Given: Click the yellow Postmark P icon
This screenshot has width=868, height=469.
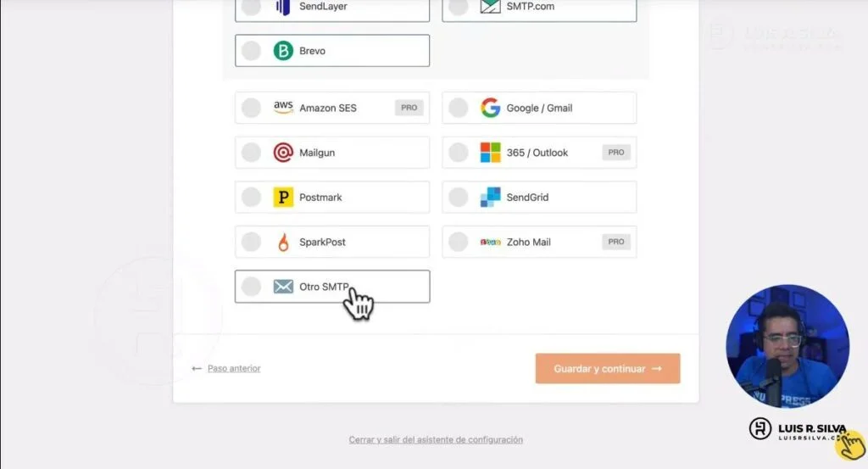Looking at the screenshot, I should click(x=283, y=197).
